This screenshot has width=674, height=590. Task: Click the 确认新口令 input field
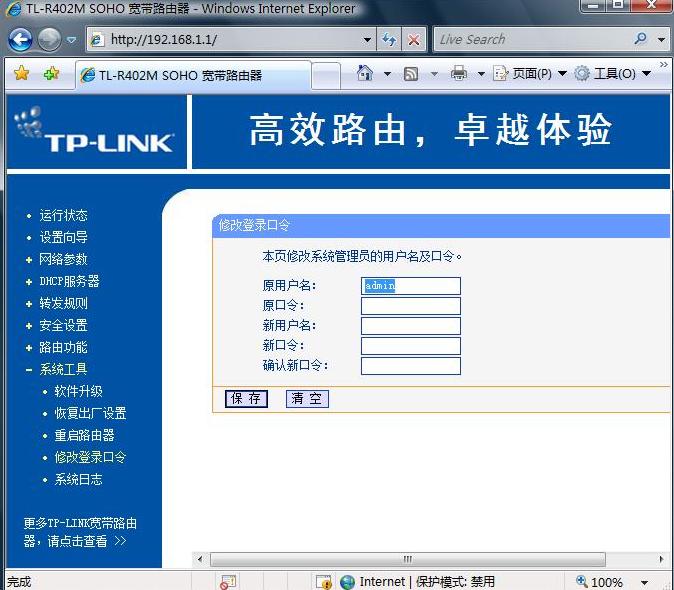(411, 366)
